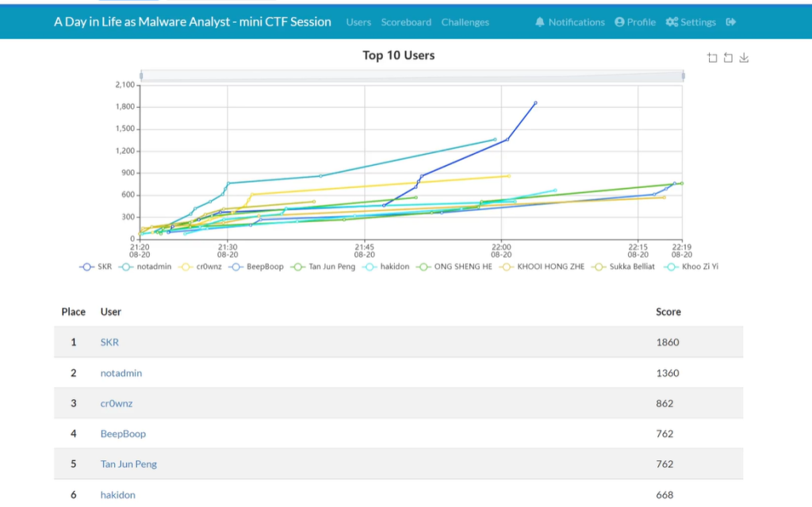Open the Users page

(358, 22)
